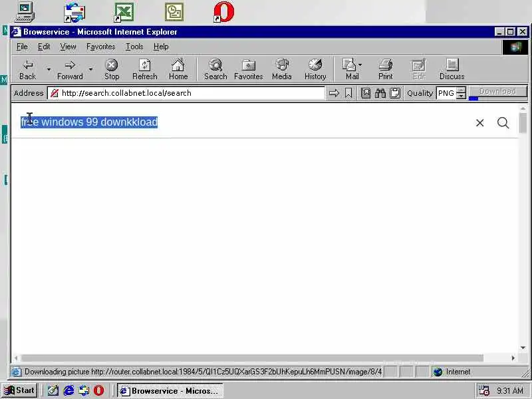Open the Help menu

(161, 47)
